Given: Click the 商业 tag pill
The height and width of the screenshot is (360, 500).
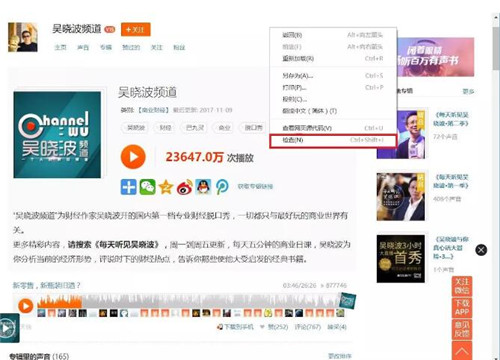Looking at the screenshot, I should tap(224, 127).
